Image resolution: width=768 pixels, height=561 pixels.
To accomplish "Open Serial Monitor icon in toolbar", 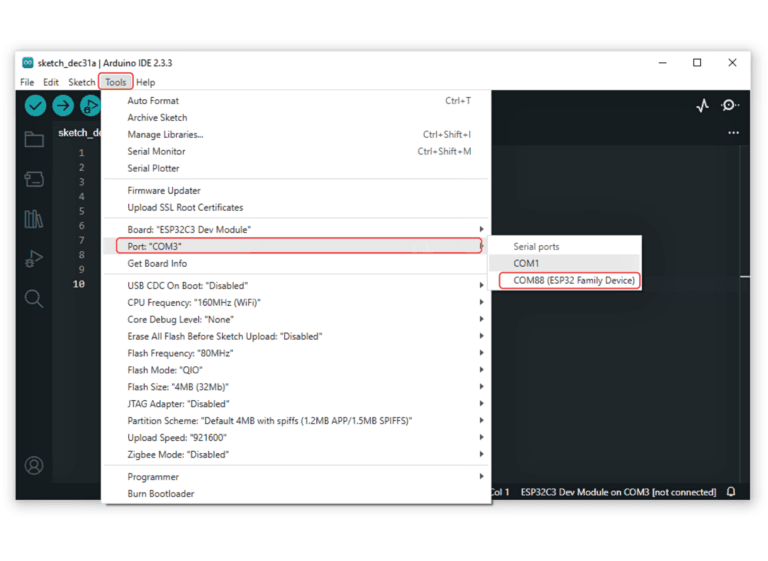I will click(731, 106).
